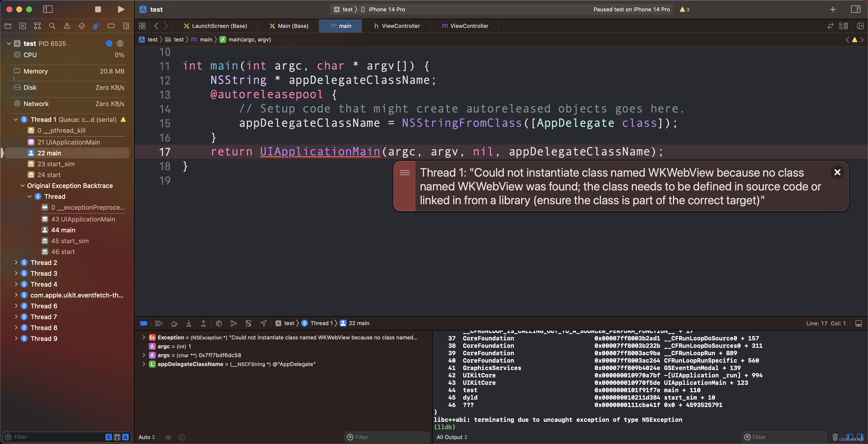Expand com.apple.uikit.eventfetch thread
The width and height of the screenshot is (868, 444).
[16, 295]
